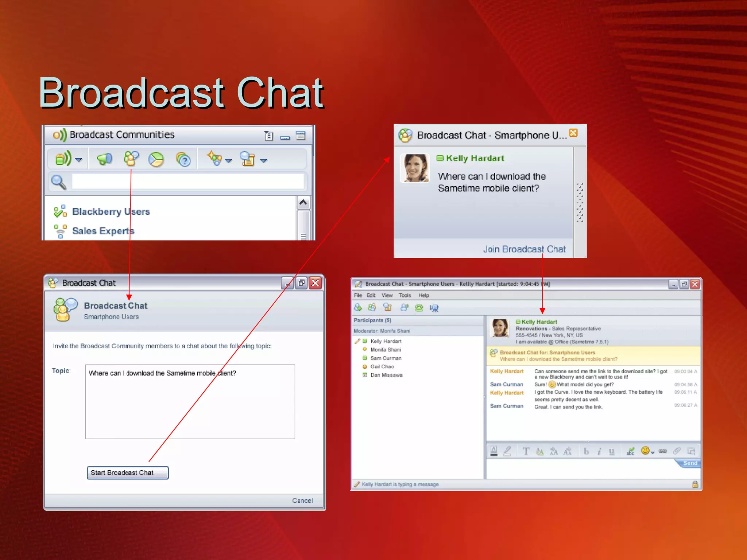
Task: Click the voice call person icon
Action: pos(404,308)
